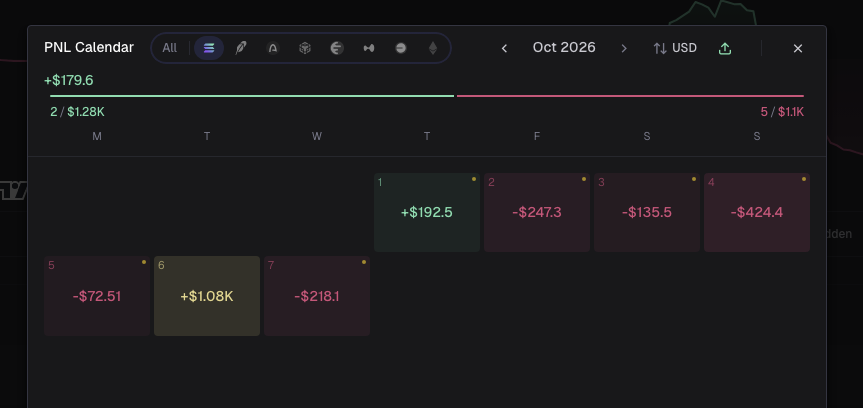Viewport: 863px width, 408px height.
Task: Open day 4 cell showing -$424.4
Action: tap(757, 213)
